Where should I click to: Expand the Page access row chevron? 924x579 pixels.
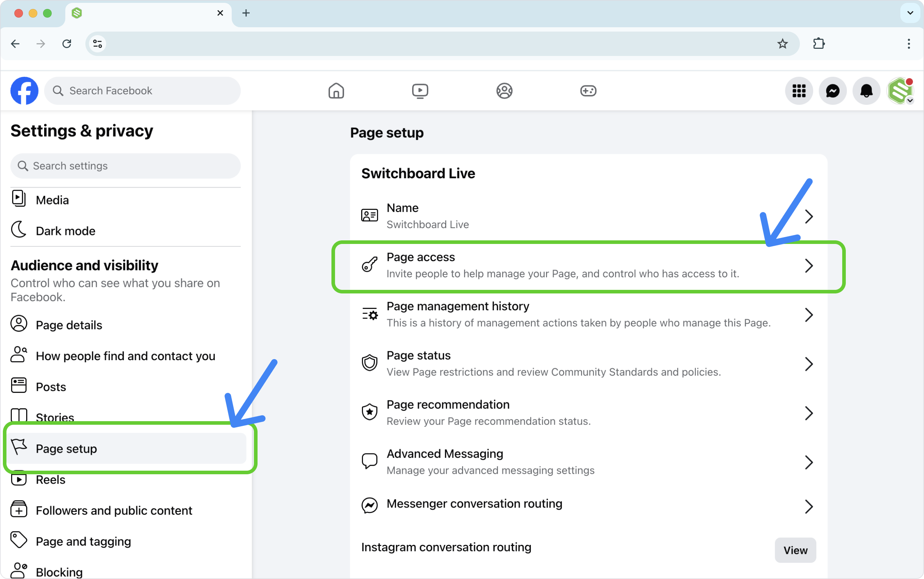pos(808,265)
